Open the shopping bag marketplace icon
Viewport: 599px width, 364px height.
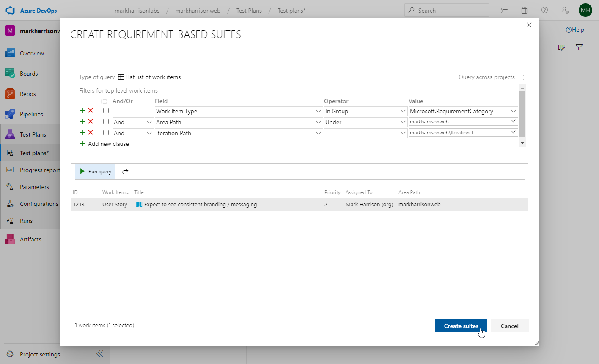coord(524,11)
